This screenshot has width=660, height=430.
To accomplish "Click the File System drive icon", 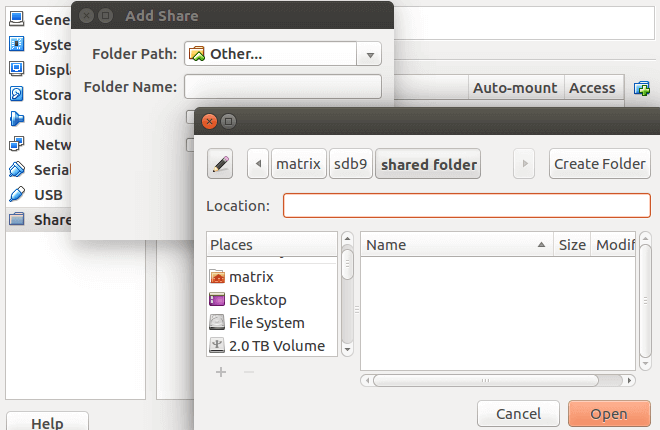I will tap(218, 323).
